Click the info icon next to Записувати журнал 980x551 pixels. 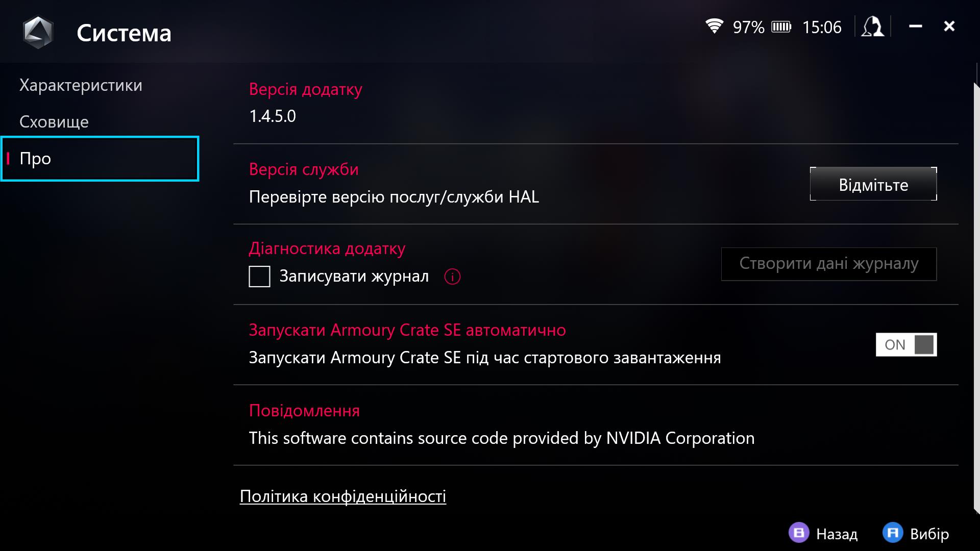pos(452,277)
